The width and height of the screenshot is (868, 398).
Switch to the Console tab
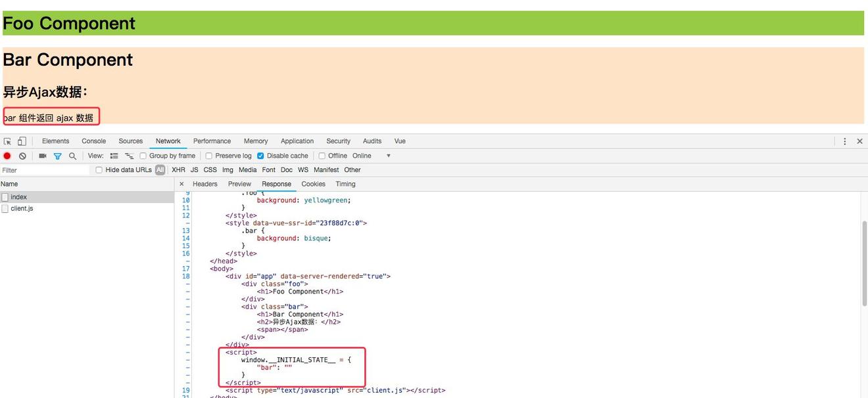click(x=93, y=141)
